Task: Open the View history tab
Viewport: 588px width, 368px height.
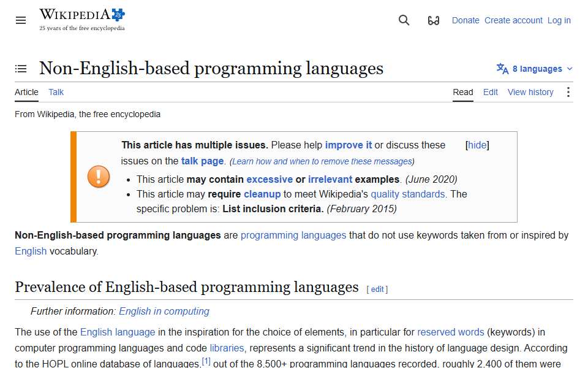Action: pyautogui.click(x=530, y=92)
